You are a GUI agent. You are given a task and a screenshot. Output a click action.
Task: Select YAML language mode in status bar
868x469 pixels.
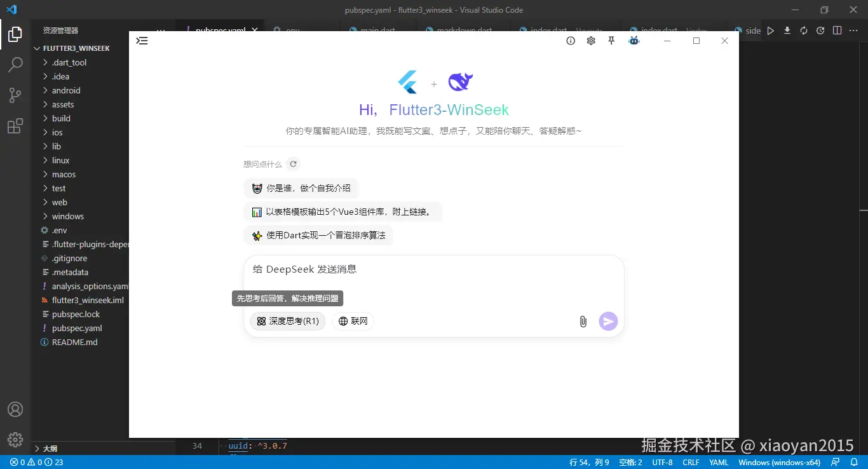[719, 462]
